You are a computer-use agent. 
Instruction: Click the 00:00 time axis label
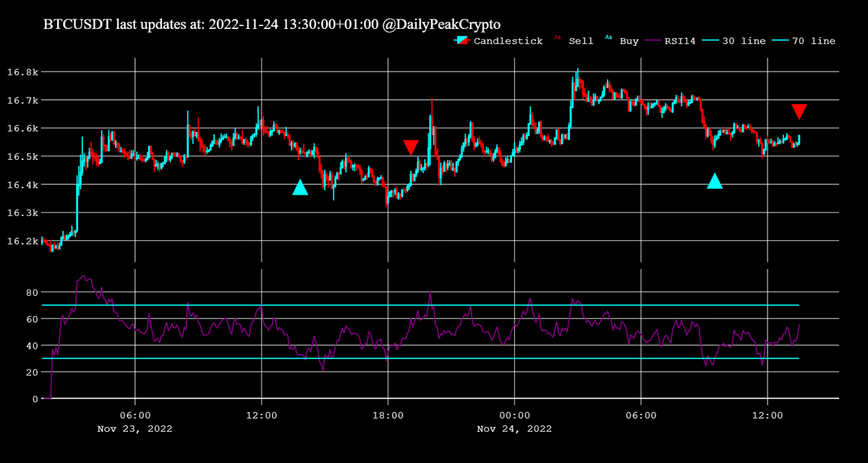[x=514, y=415]
